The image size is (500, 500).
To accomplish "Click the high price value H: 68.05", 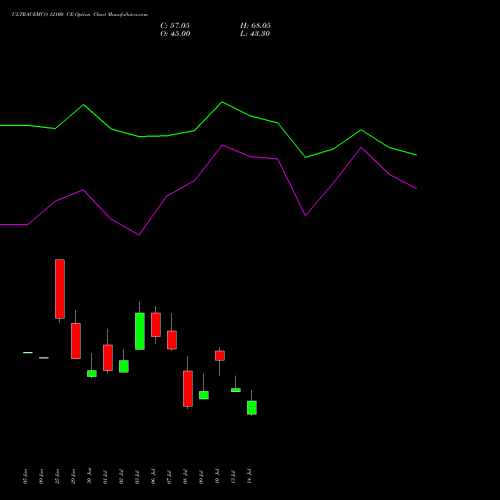I will point(255,26).
